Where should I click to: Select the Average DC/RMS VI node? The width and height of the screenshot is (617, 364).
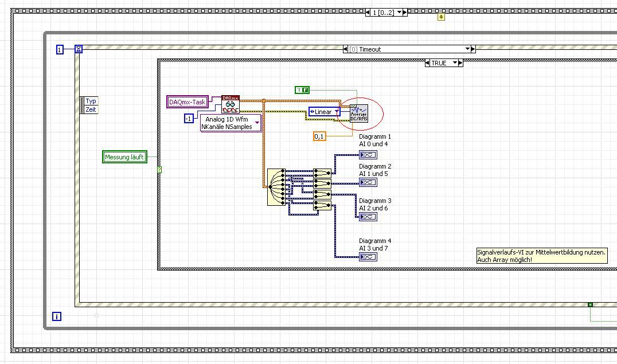tap(359, 113)
